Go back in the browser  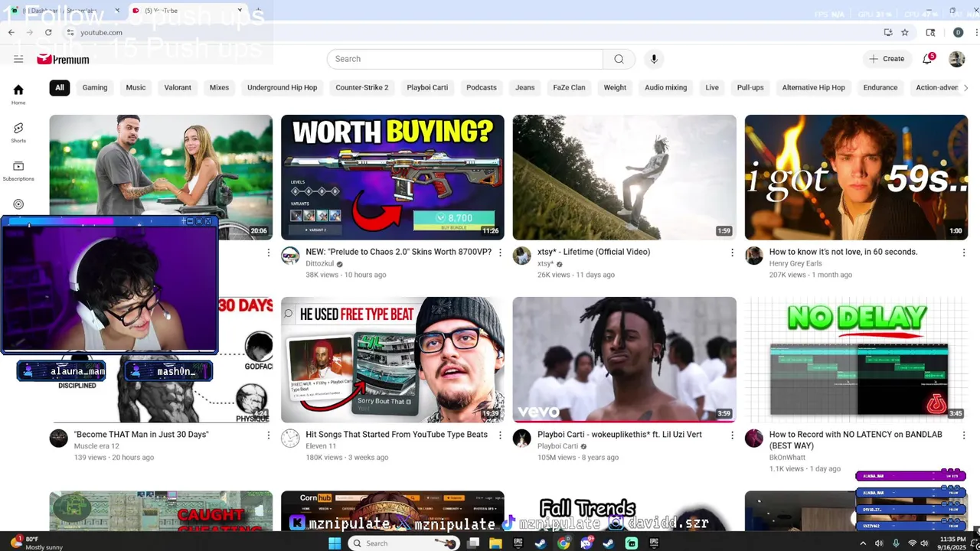point(11,32)
